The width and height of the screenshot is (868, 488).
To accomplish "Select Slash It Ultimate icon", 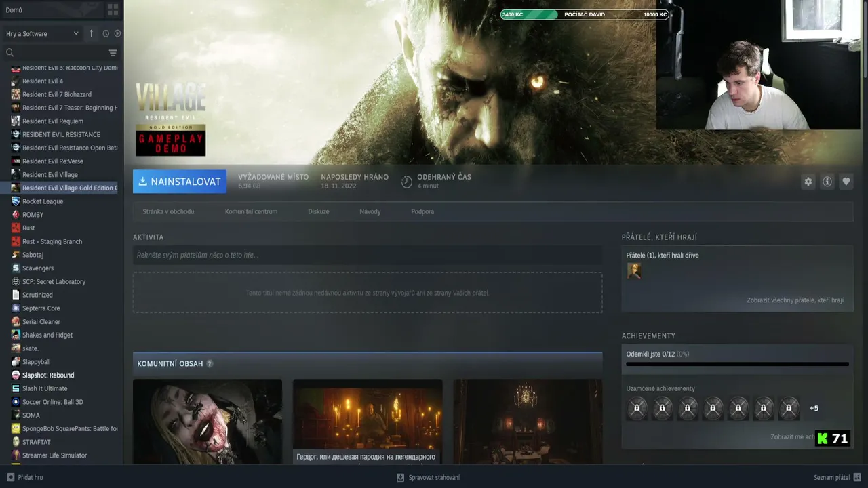I will (x=16, y=388).
